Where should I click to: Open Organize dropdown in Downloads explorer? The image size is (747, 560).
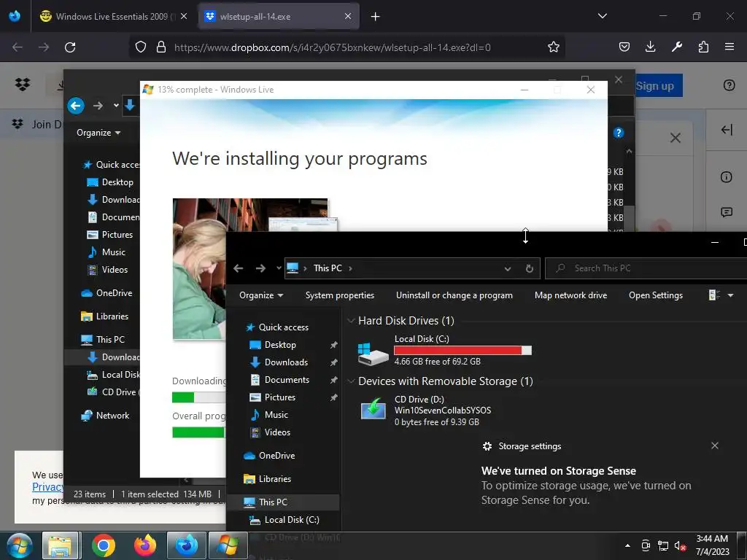[x=98, y=133]
